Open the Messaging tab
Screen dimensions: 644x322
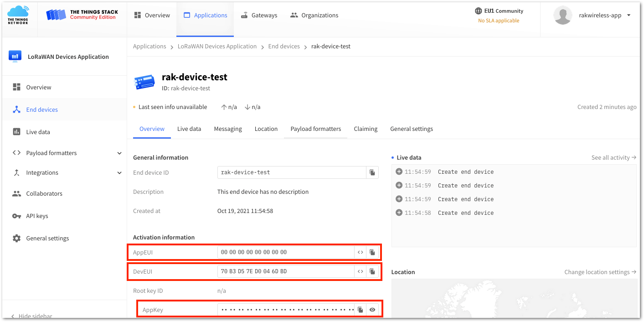click(228, 129)
